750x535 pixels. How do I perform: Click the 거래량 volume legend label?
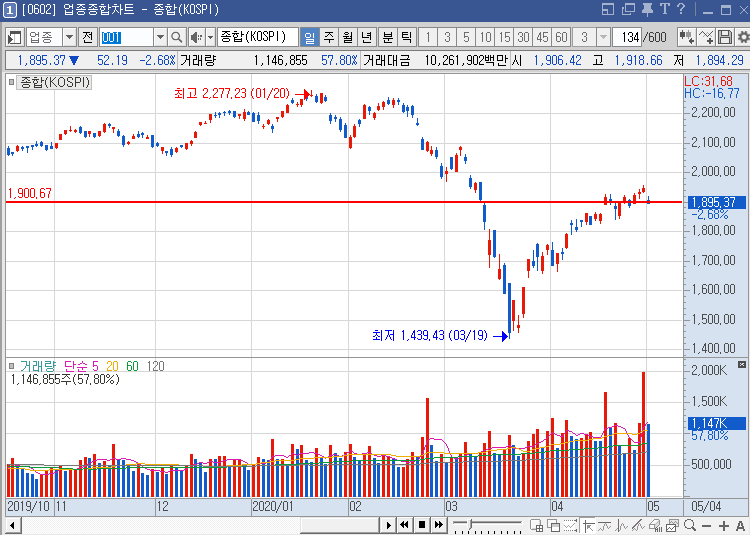point(38,366)
